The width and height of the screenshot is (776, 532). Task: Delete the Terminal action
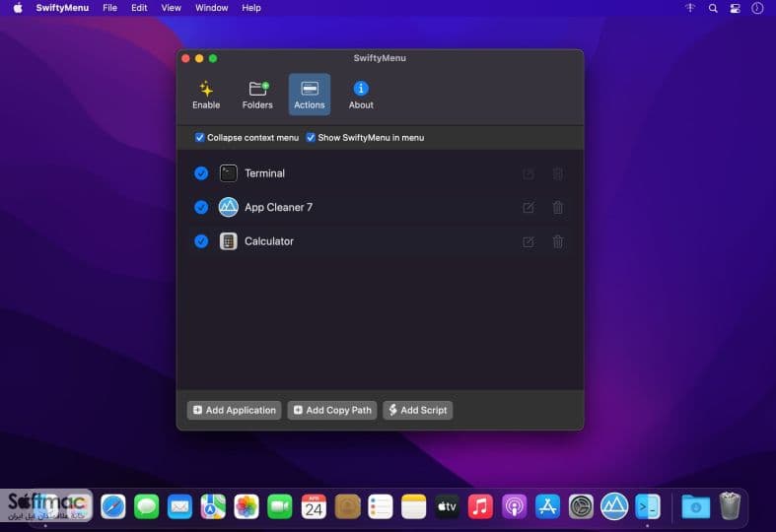pos(558,173)
